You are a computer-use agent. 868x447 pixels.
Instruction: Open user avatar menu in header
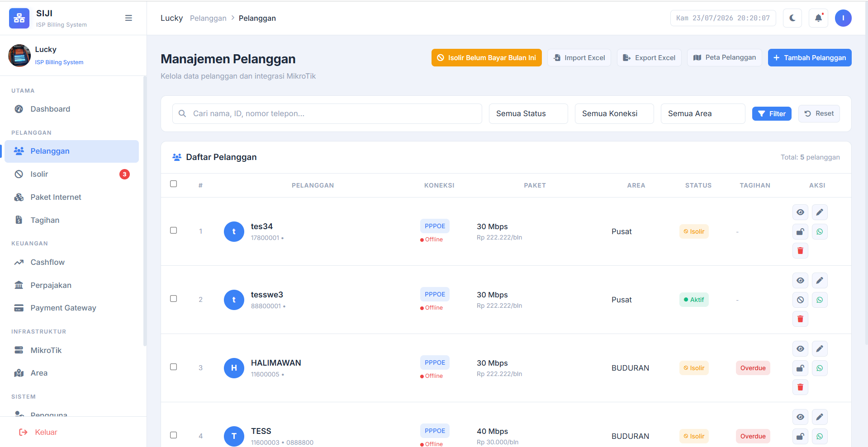click(843, 18)
